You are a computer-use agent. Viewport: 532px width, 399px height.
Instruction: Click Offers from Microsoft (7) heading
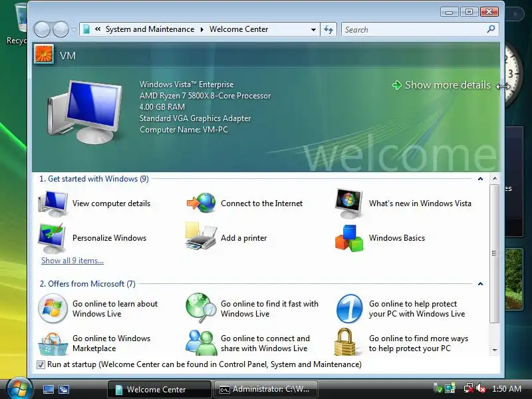click(x=88, y=284)
